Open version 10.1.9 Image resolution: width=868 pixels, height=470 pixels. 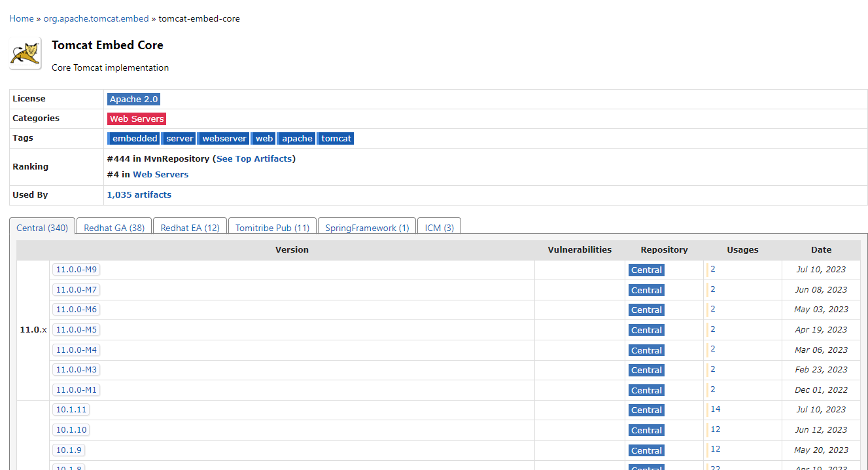tap(69, 450)
